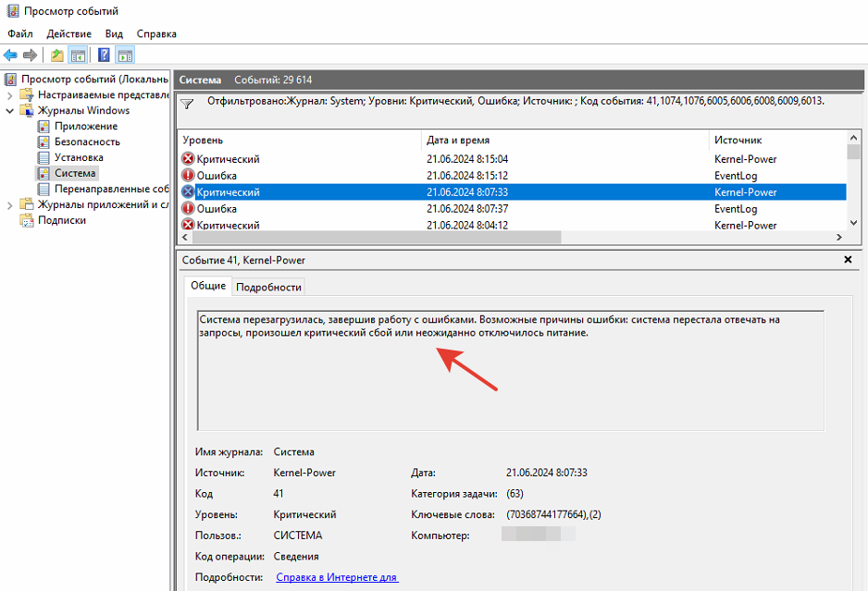Click Журналы приложений и служб folder icon

[27, 204]
